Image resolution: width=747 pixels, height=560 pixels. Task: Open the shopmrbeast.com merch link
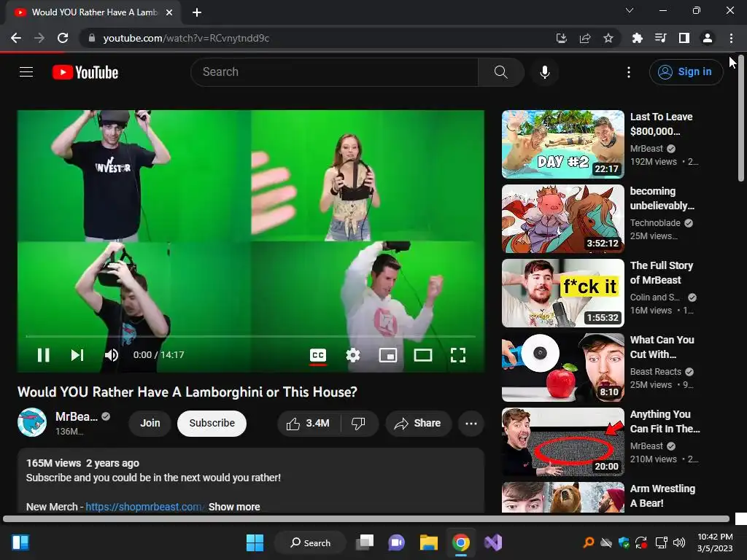pos(145,507)
